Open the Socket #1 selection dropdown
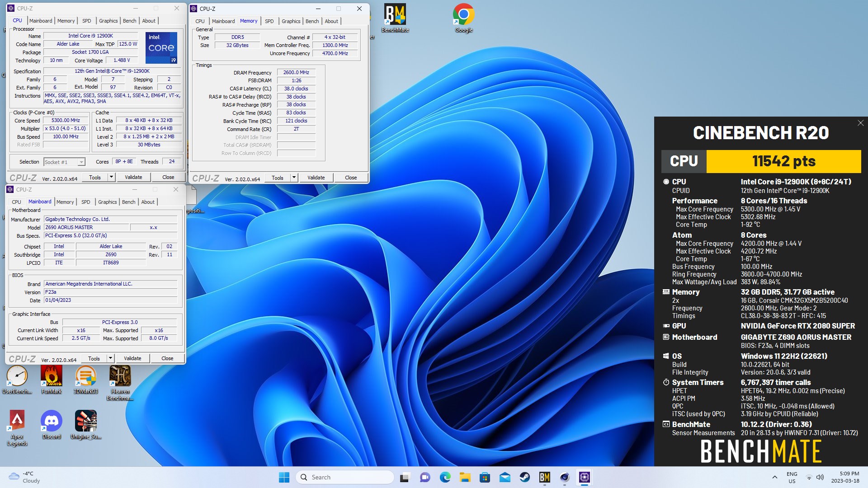868x488 pixels. tap(64, 162)
